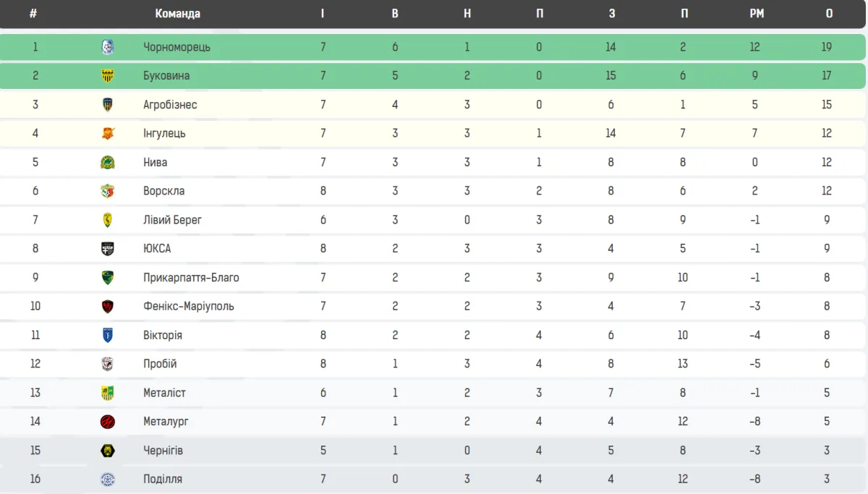
Task: Click the Ворскла club crest
Action: tap(107, 191)
